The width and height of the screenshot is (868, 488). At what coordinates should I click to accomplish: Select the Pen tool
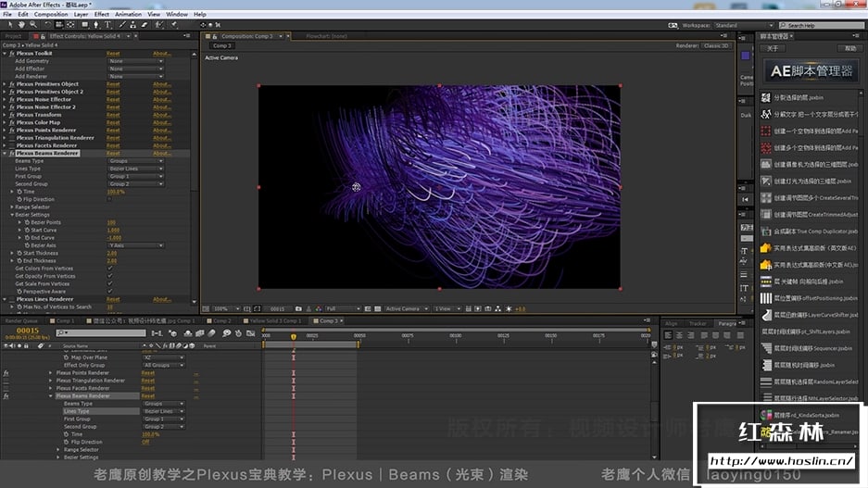click(95, 25)
